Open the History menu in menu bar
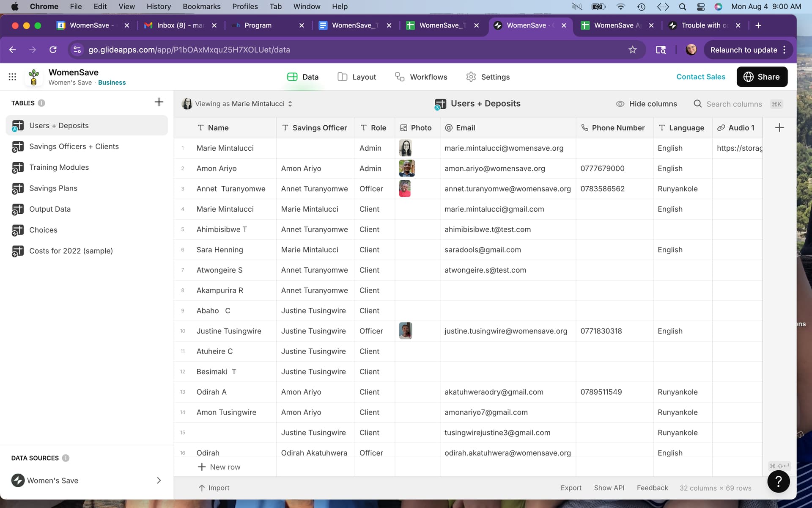 [x=159, y=6]
